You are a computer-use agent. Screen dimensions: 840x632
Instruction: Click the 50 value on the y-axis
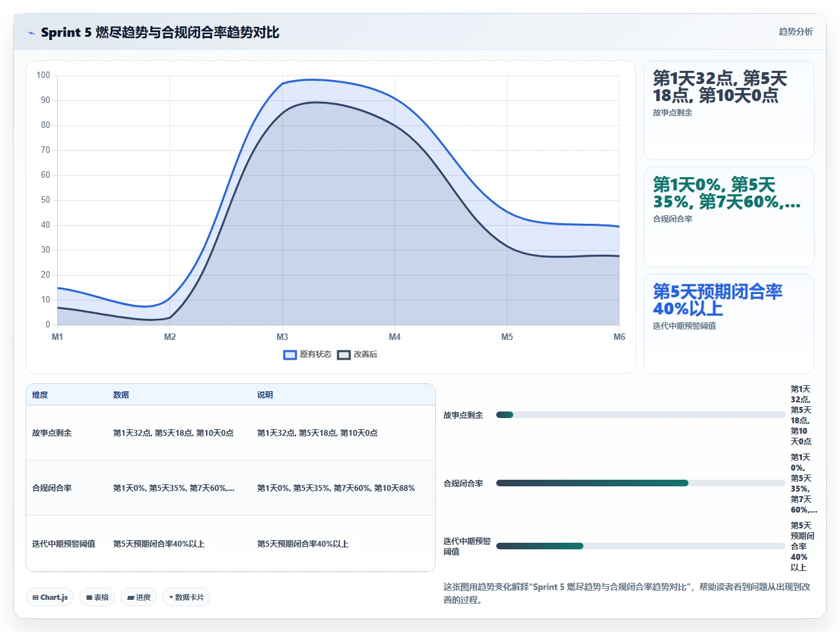pos(45,200)
